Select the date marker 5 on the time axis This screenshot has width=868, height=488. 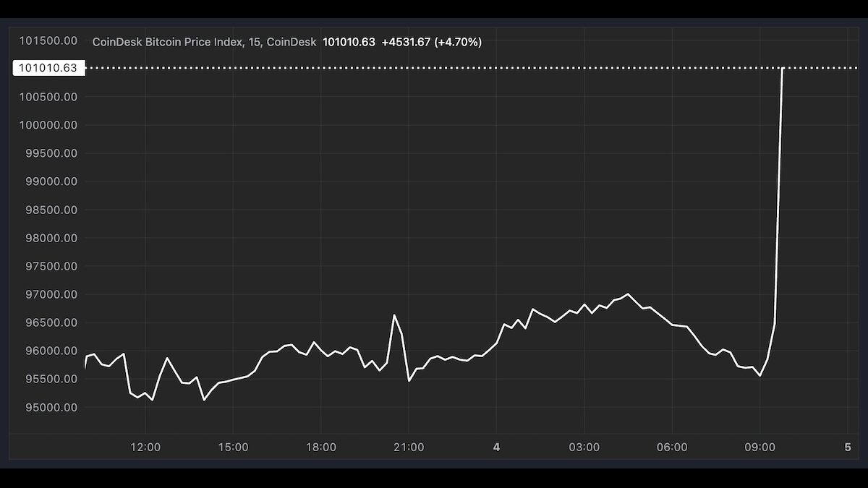(x=848, y=448)
